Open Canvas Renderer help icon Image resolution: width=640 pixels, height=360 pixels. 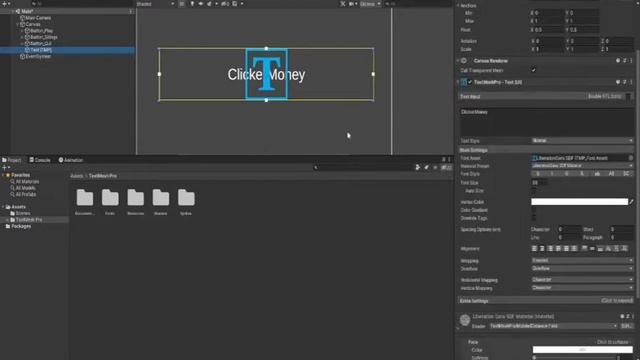pyautogui.click(x=618, y=60)
